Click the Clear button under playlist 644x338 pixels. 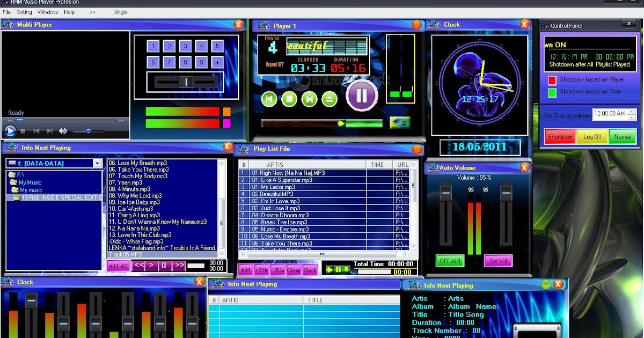tap(294, 270)
